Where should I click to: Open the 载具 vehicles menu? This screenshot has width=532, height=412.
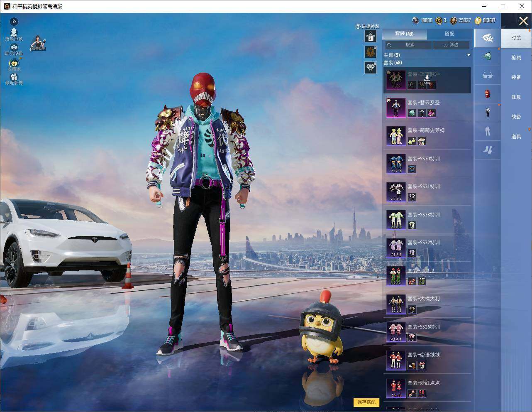(x=516, y=97)
